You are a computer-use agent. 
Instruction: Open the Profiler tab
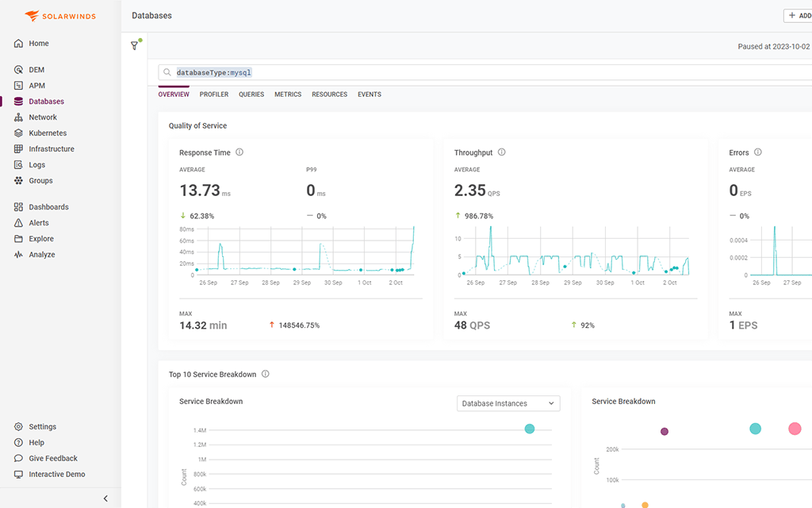tap(213, 94)
